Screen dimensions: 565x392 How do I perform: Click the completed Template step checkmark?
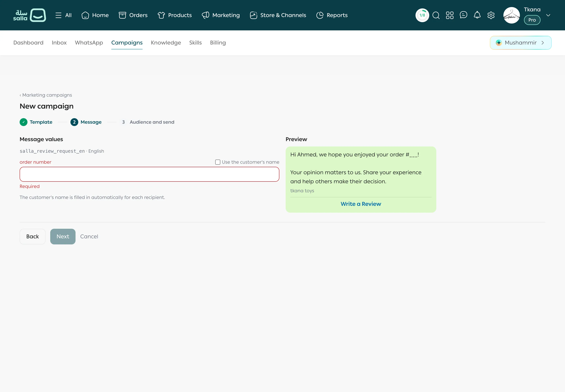point(24,122)
